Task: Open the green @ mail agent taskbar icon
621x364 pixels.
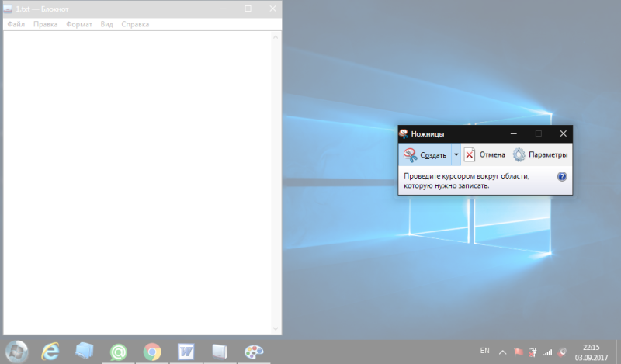Action: [119, 352]
